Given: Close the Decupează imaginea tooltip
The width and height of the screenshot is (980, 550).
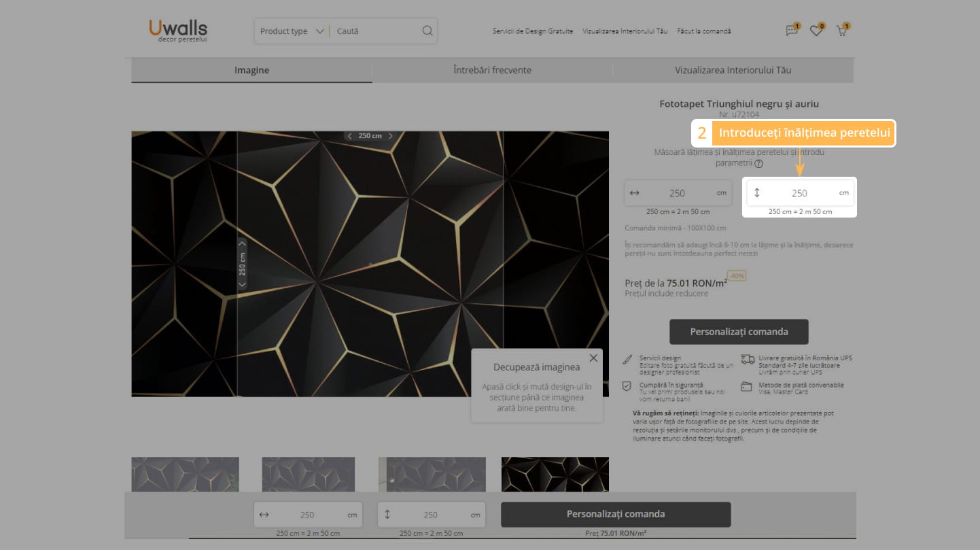Looking at the screenshot, I should pyautogui.click(x=593, y=358).
